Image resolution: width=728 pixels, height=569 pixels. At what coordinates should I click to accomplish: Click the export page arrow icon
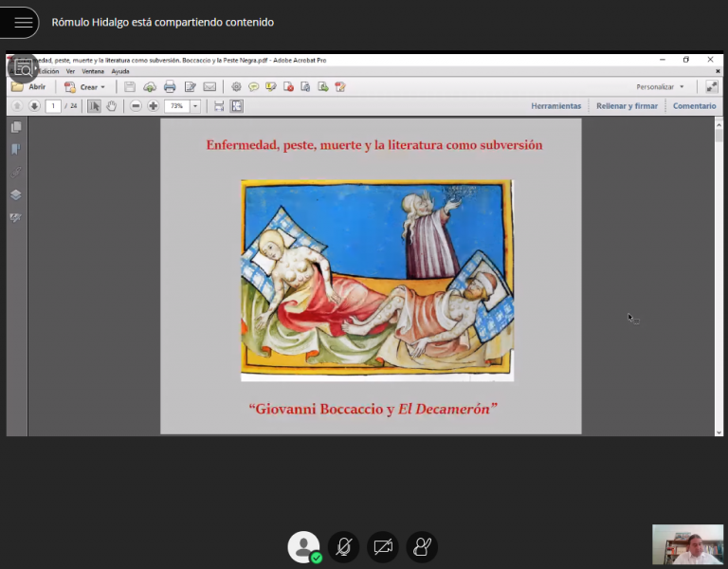point(323,87)
